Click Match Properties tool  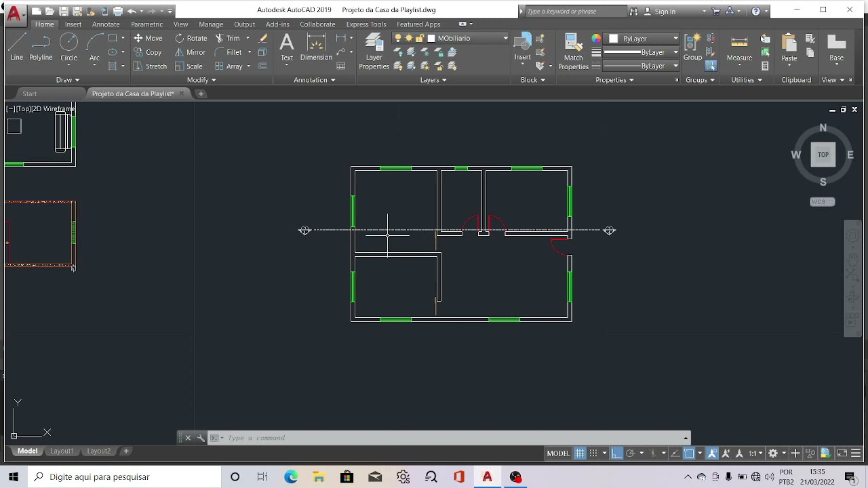(573, 52)
